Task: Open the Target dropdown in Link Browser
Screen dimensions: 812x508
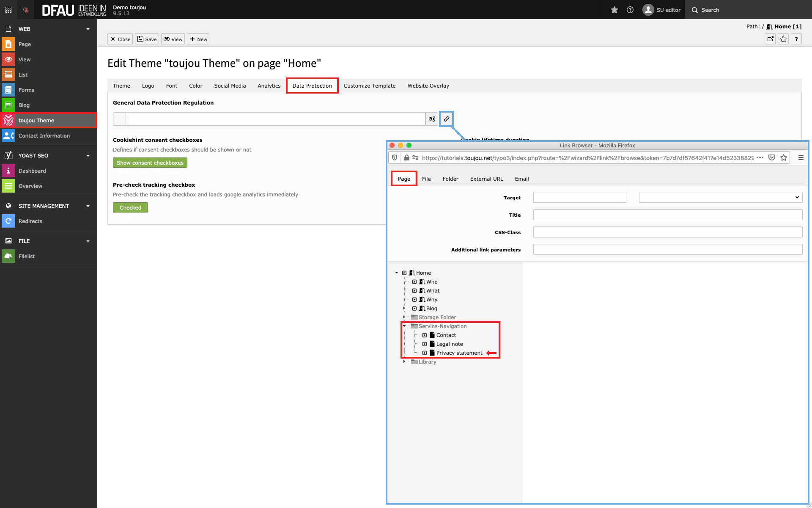Action: (720, 197)
